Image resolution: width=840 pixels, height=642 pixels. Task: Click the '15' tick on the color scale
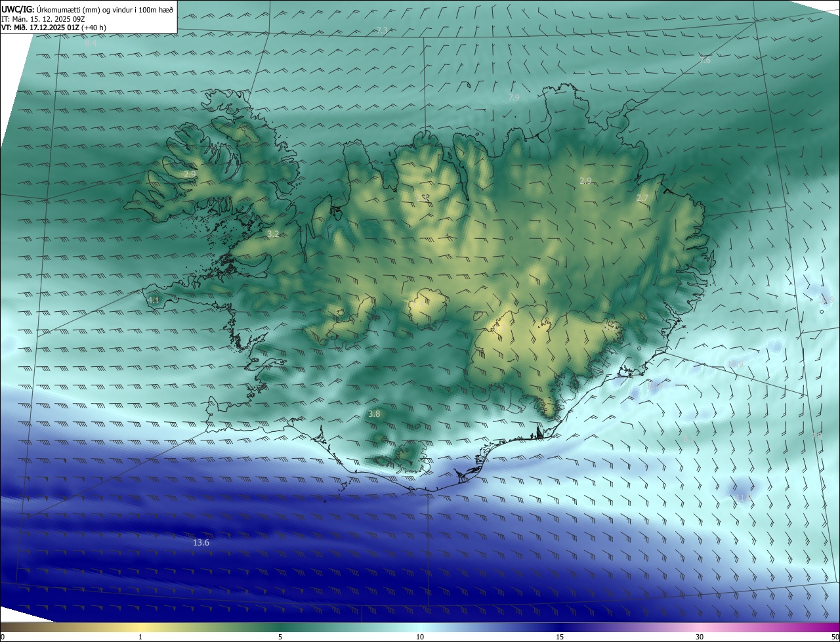click(560, 637)
